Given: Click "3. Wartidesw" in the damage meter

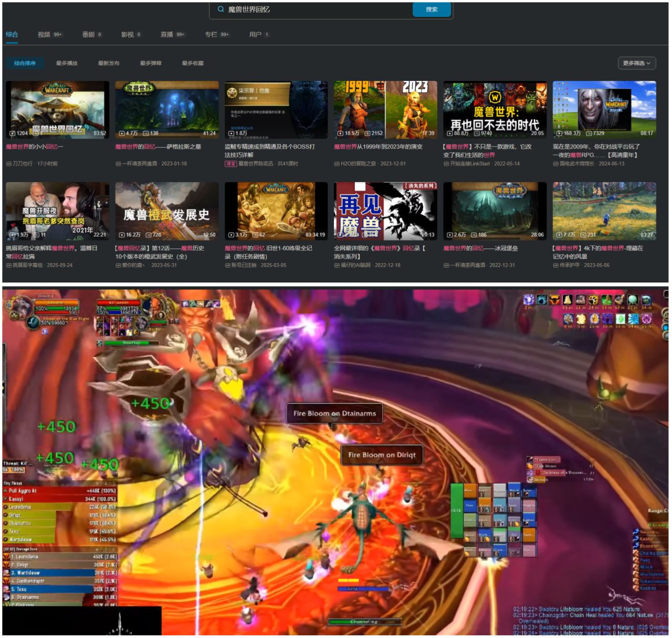Looking at the screenshot, I should coord(60,573).
